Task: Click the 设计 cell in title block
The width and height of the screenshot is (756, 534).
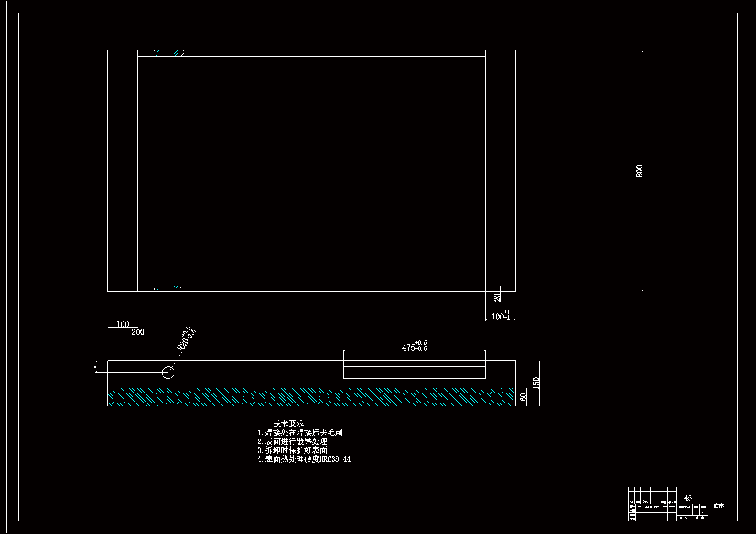Action: pyautogui.click(x=632, y=507)
